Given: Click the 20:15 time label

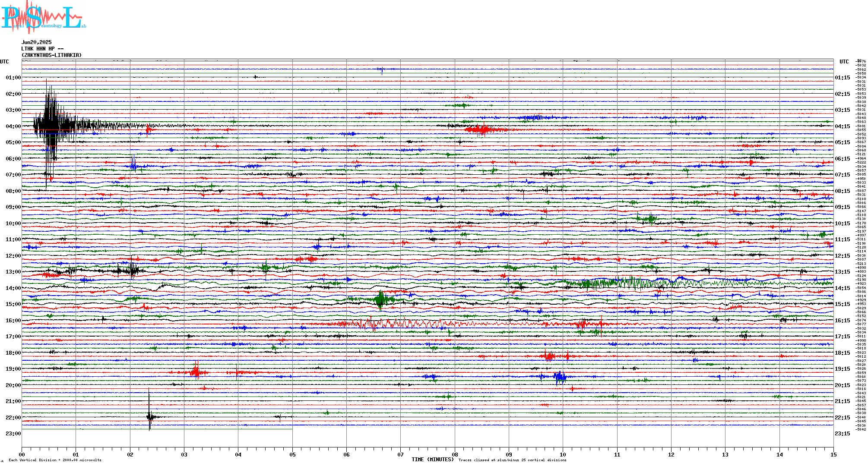Looking at the screenshot, I should 843,385.
